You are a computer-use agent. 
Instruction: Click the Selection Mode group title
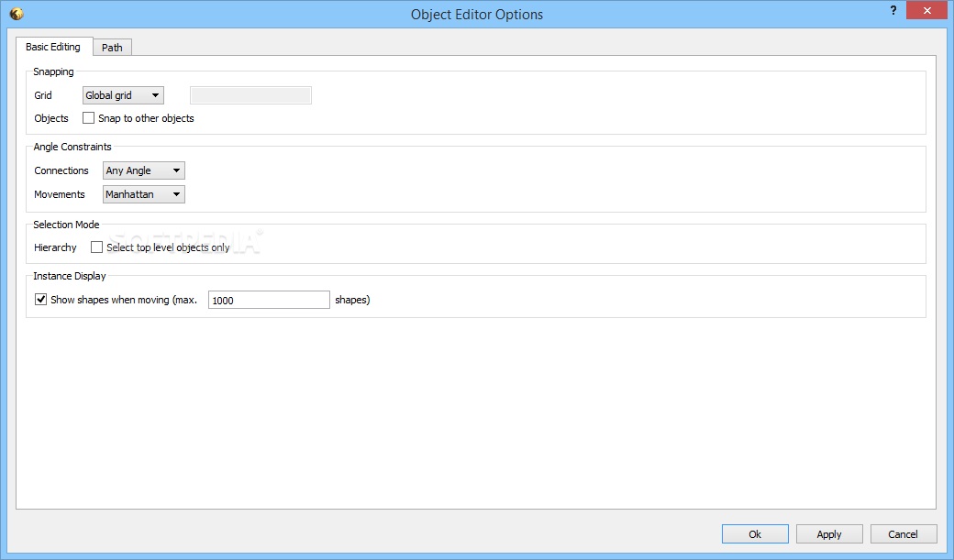coord(66,225)
